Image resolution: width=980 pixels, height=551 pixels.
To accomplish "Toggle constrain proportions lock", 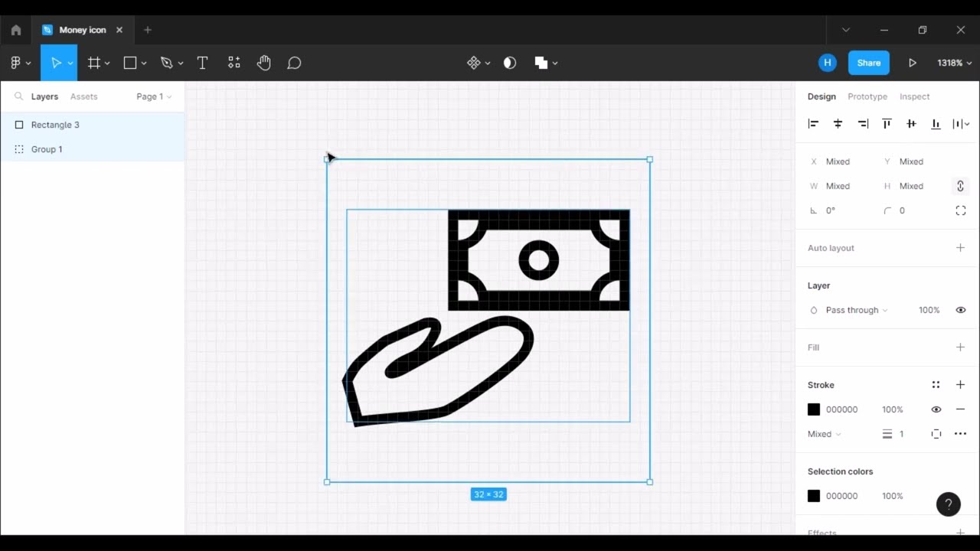I will coord(960,186).
